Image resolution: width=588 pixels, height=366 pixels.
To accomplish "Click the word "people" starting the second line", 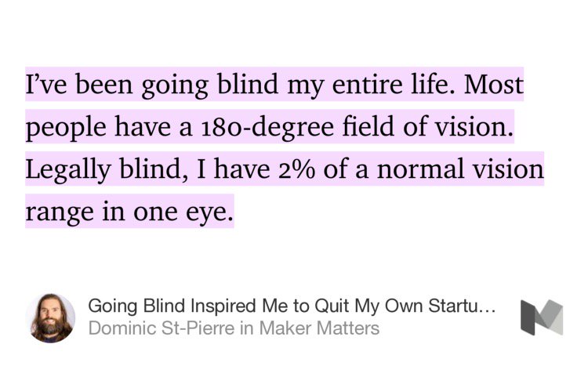I will click(x=60, y=128).
